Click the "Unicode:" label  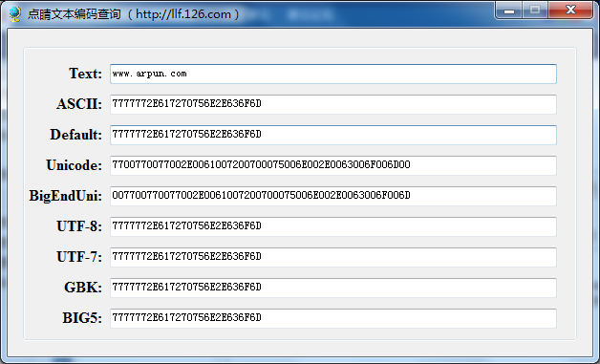[75, 165]
